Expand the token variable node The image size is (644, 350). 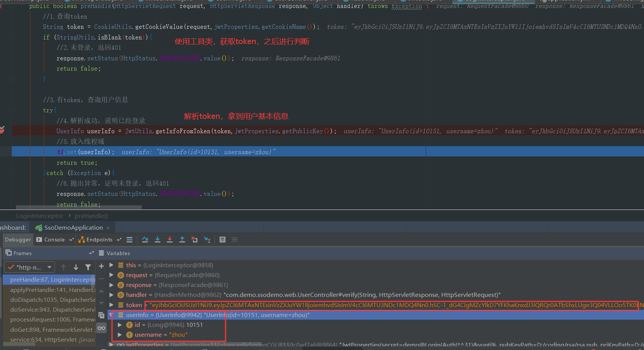tap(112, 305)
